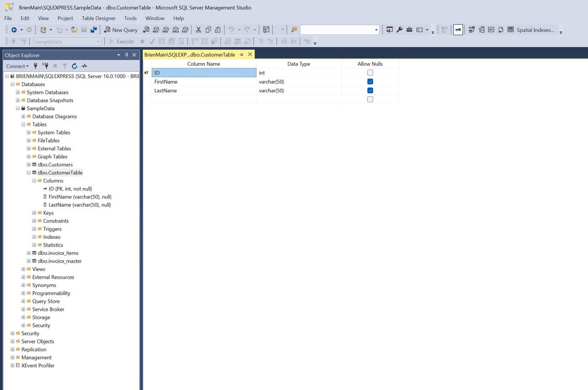
Task: Select the Cut icon in the toolbar
Action: coord(199,29)
